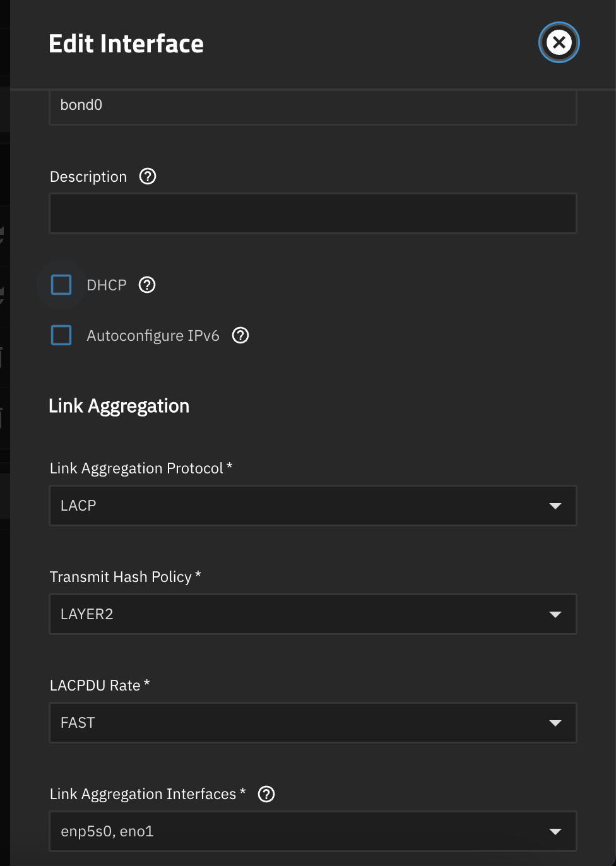Viewport: 616px width, 866px height.
Task: Check the Autoconfigure IPv6 box
Action: (x=61, y=335)
